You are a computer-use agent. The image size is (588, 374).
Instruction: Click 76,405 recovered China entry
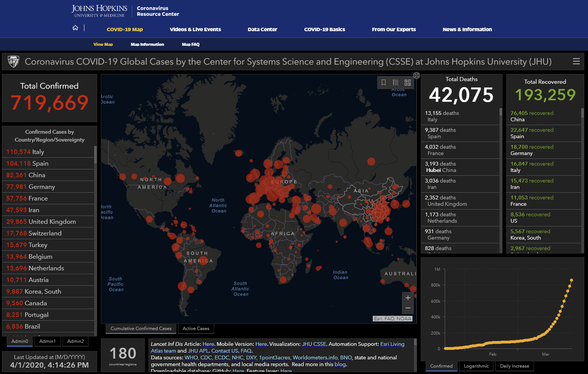click(x=544, y=116)
